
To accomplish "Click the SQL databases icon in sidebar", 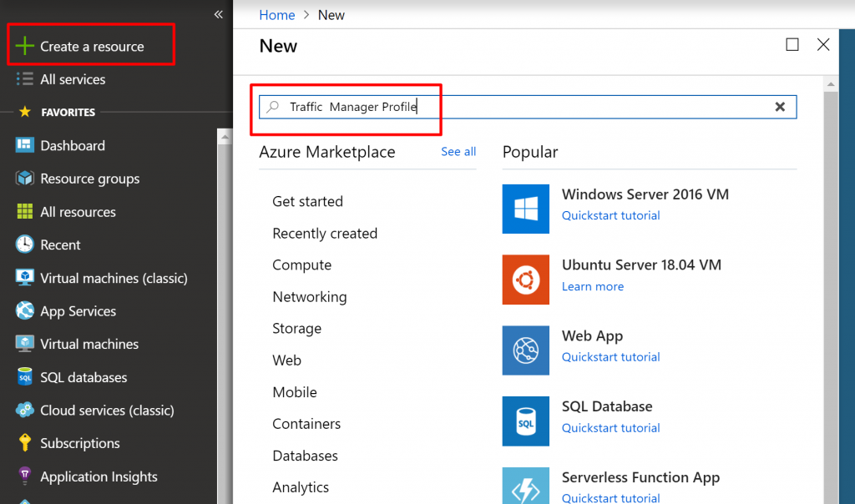I will click(x=24, y=376).
